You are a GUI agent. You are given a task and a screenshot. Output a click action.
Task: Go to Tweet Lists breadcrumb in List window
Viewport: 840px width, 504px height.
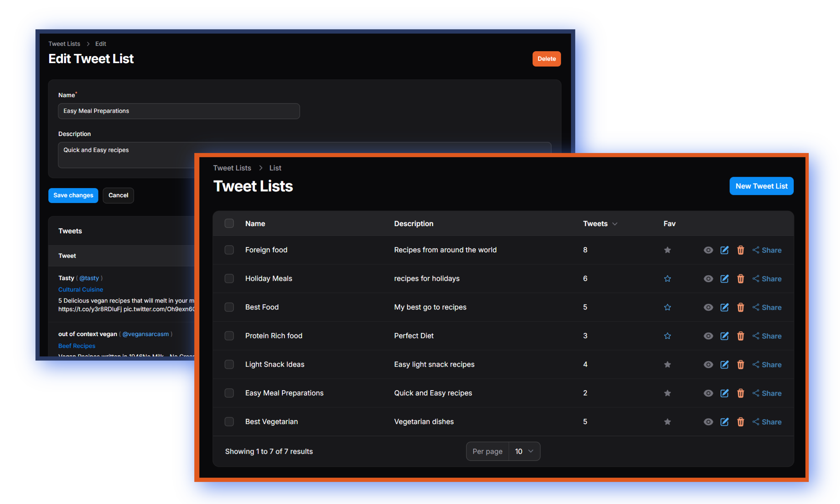[232, 168]
